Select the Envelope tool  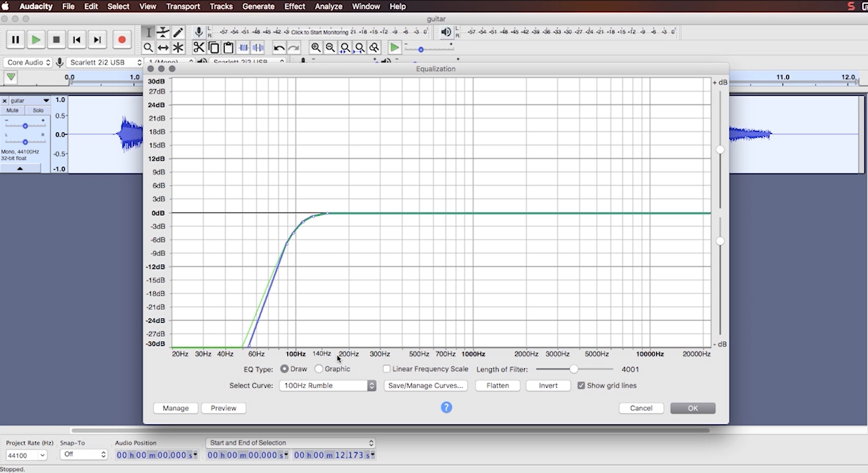tap(163, 32)
